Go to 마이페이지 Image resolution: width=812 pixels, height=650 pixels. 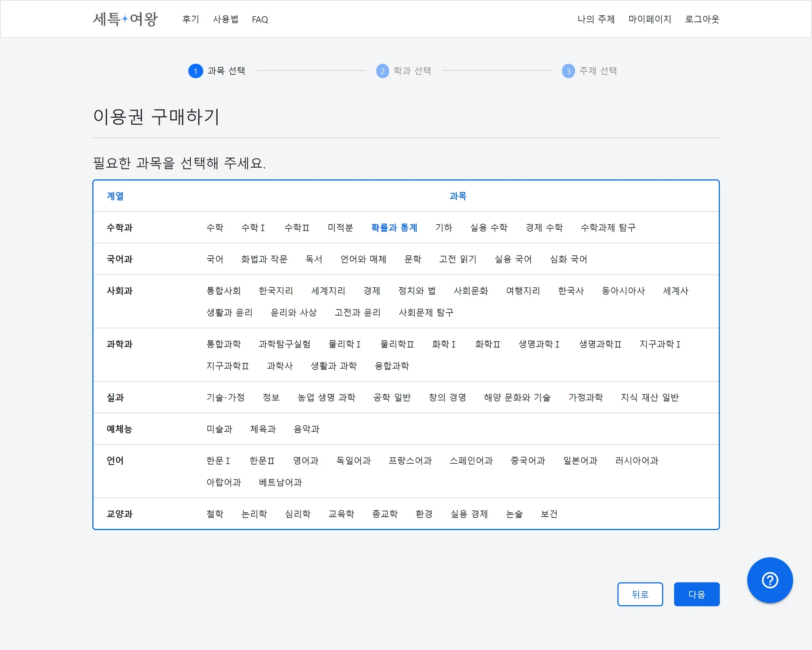(x=649, y=19)
